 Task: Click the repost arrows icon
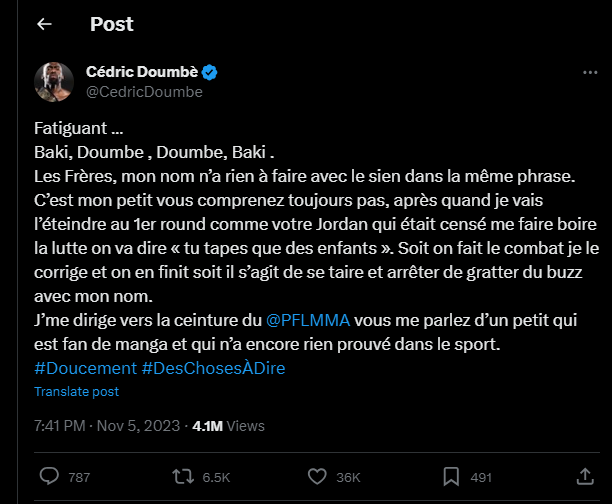(x=181, y=476)
